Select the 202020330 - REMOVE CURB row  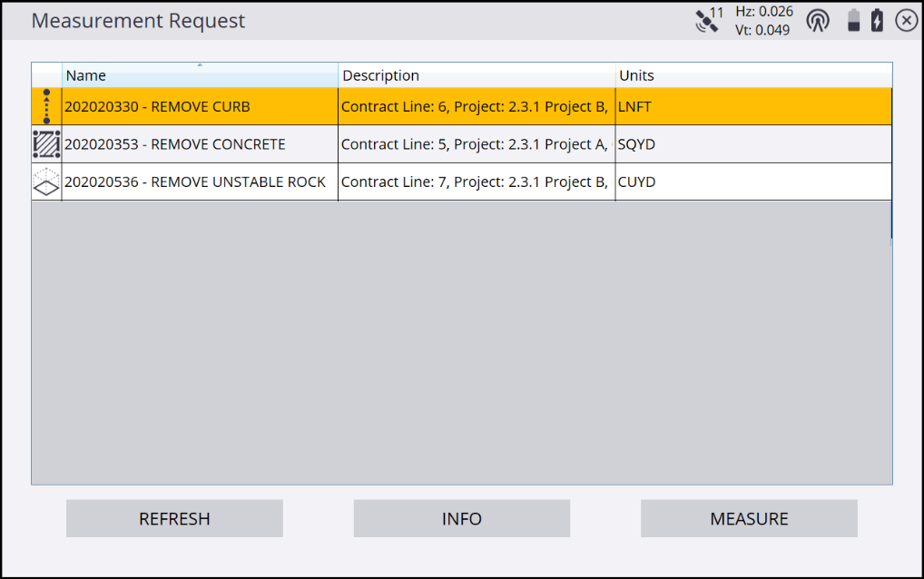(x=200, y=107)
